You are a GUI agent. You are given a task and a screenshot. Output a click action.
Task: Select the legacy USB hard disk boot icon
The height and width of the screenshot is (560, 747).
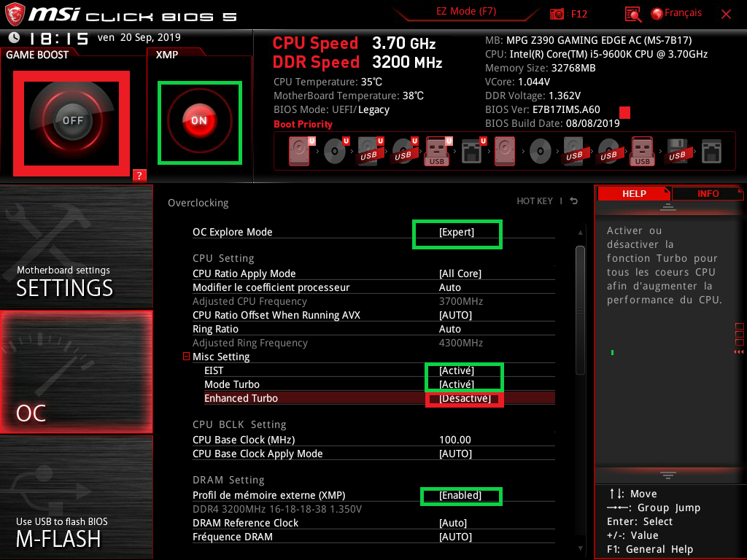pyautogui.click(x=575, y=151)
